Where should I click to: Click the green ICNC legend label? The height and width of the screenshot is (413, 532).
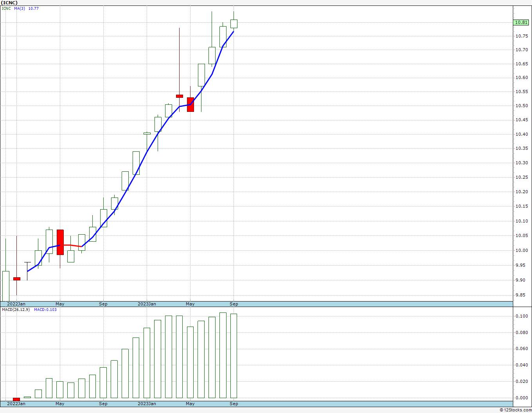6,8
